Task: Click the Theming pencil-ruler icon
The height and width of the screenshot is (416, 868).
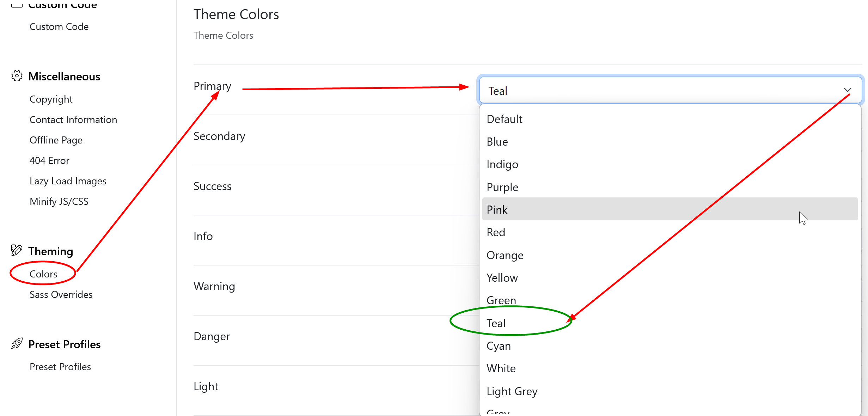Action: pyautogui.click(x=17, y=250)
